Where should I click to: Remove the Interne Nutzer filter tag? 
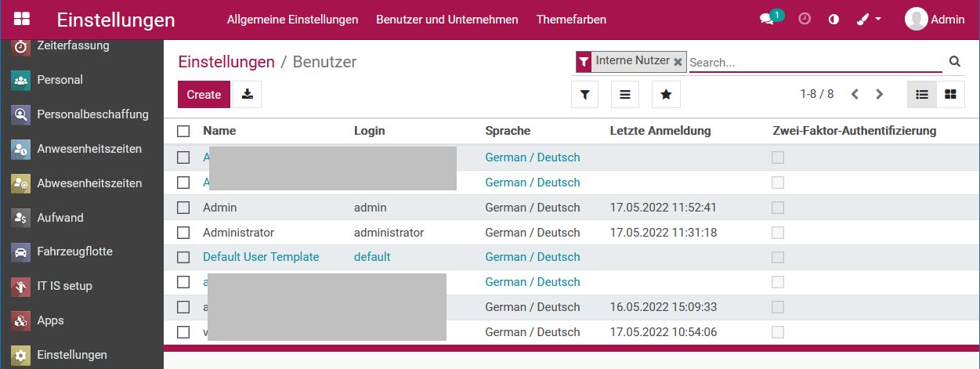678,61
